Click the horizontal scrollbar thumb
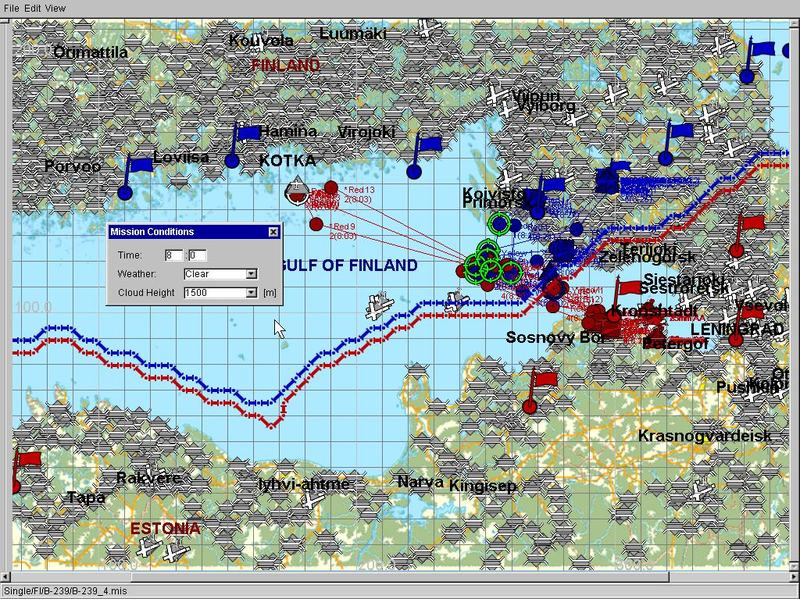 point(400,577)
